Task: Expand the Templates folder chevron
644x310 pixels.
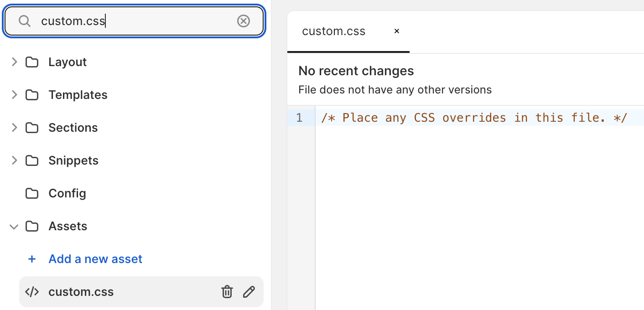Action: point(14,95)
